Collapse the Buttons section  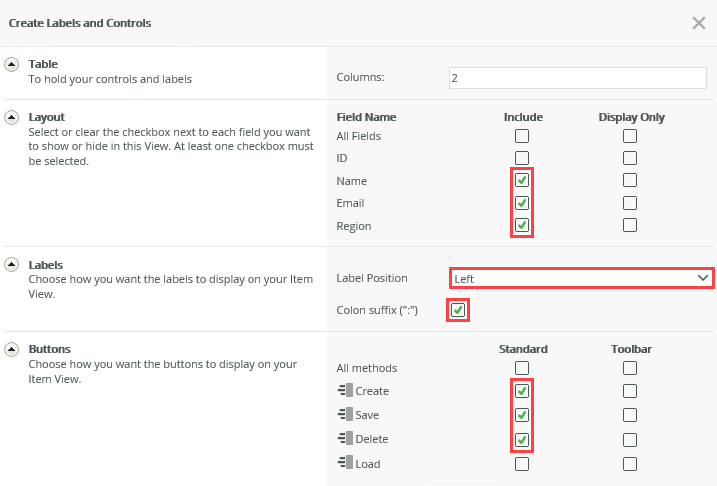(12, 349)
